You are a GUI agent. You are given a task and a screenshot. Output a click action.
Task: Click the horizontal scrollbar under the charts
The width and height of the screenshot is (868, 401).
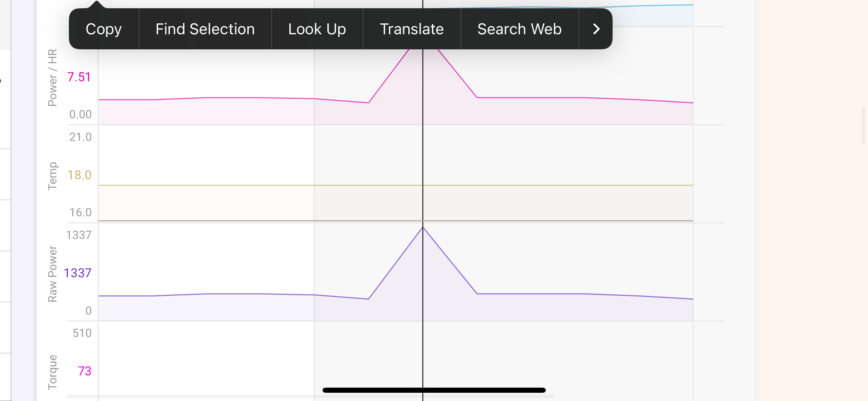pos(310,396)
